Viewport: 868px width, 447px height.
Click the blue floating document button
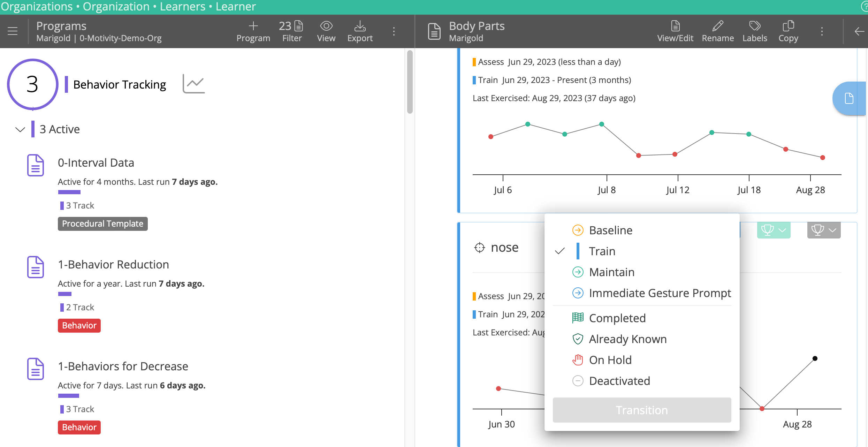(x=849, y=98)
